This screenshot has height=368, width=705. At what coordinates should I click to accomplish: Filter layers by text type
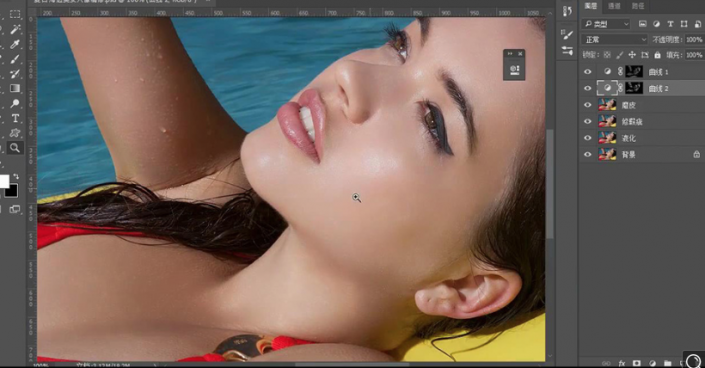pos(670,24)
